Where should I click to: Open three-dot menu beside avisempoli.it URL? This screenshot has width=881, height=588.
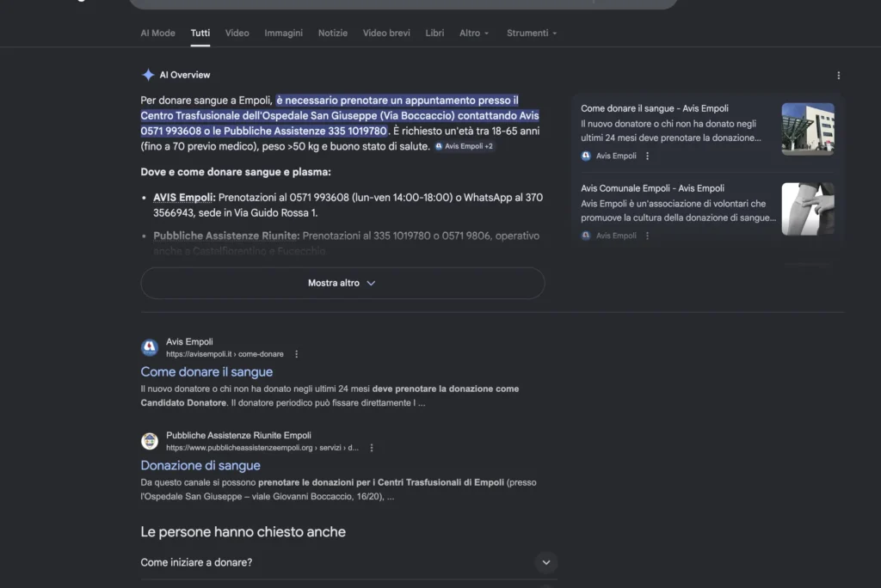click(296, 354)
